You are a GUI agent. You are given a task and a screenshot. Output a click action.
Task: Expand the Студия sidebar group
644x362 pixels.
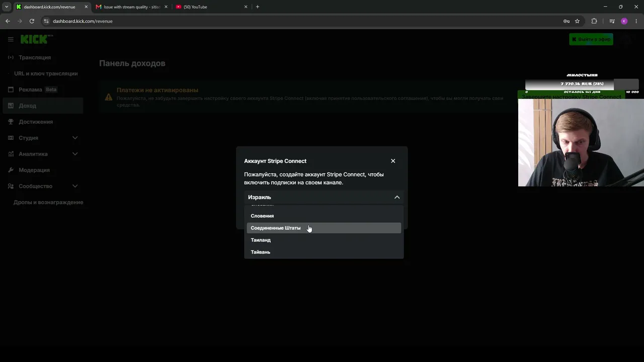(43, 138)
